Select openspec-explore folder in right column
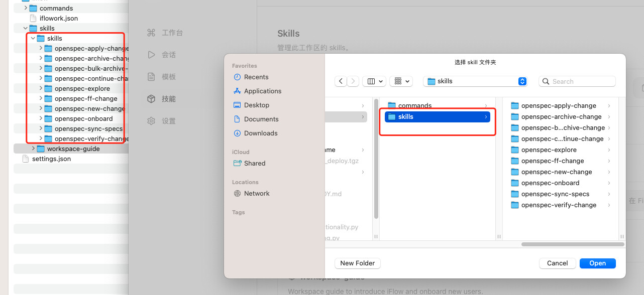 tap(549, 150)
